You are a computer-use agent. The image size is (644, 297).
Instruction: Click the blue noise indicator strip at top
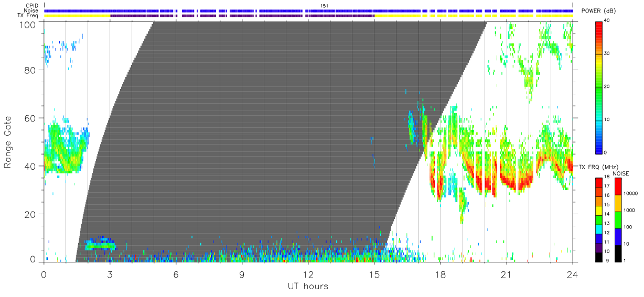point(308,10)
